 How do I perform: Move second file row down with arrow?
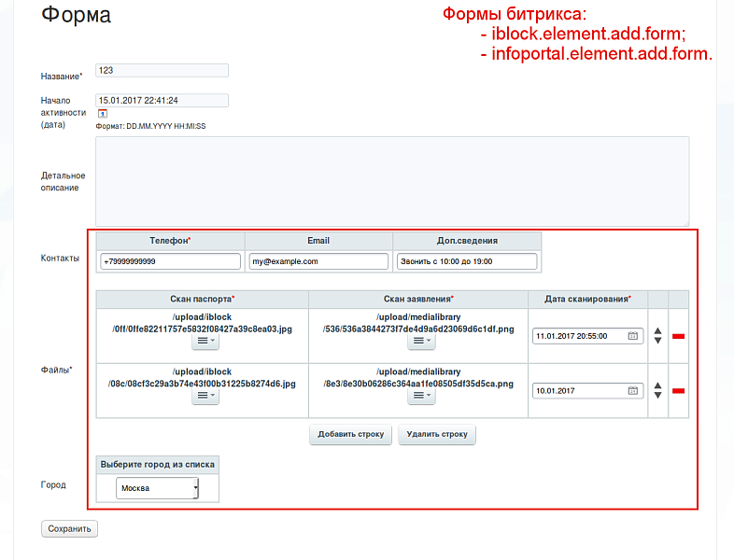(657, 396)
